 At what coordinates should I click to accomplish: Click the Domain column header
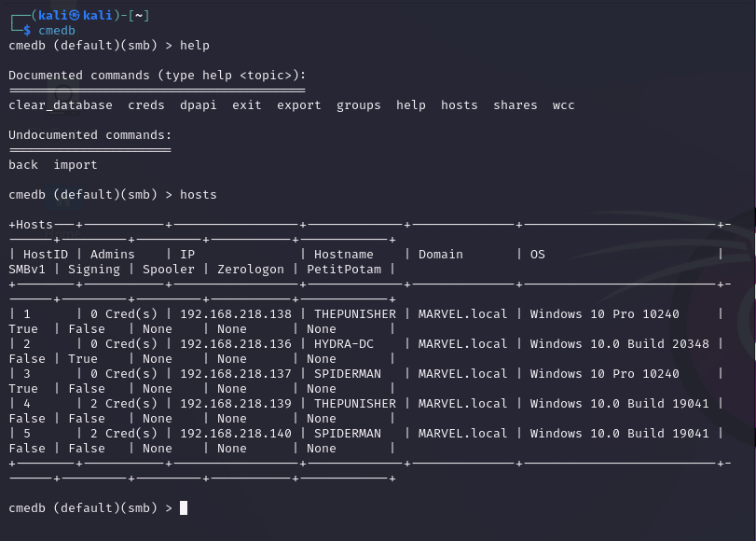[440, 255]
